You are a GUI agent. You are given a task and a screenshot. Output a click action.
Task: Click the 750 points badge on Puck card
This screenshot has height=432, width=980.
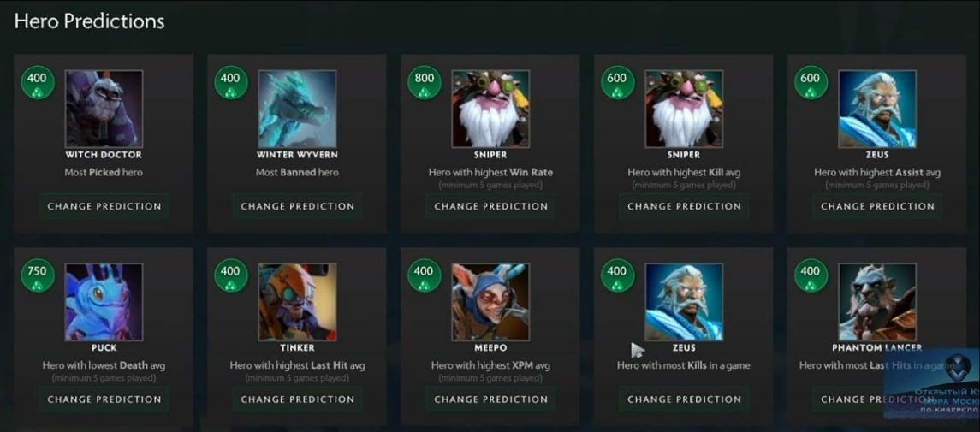pyautogui.click(x=38, y=275)
